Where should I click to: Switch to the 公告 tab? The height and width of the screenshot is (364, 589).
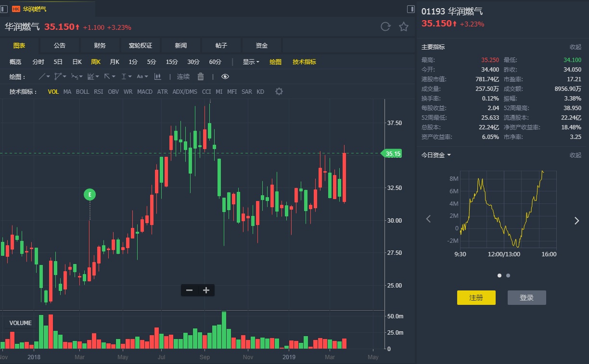click(x=60, y=45)
